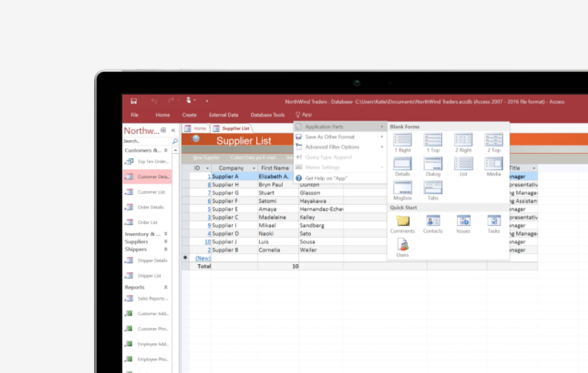Collapse navigation pane with double chevron
The width and height of the screenshot is (588, 373).
point(173,130)
